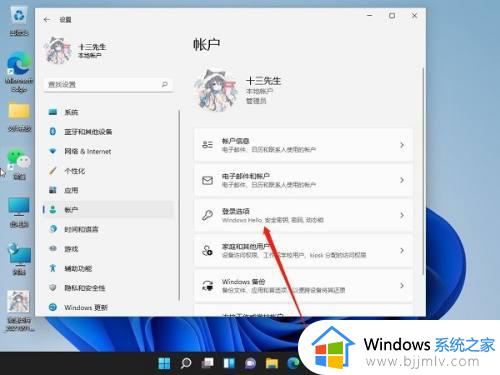Viewport: 500px width, 375px height.
Task: Click the 十三先生 profile name in sidebar
Action: pyautogui.click(x=92, y=47)
